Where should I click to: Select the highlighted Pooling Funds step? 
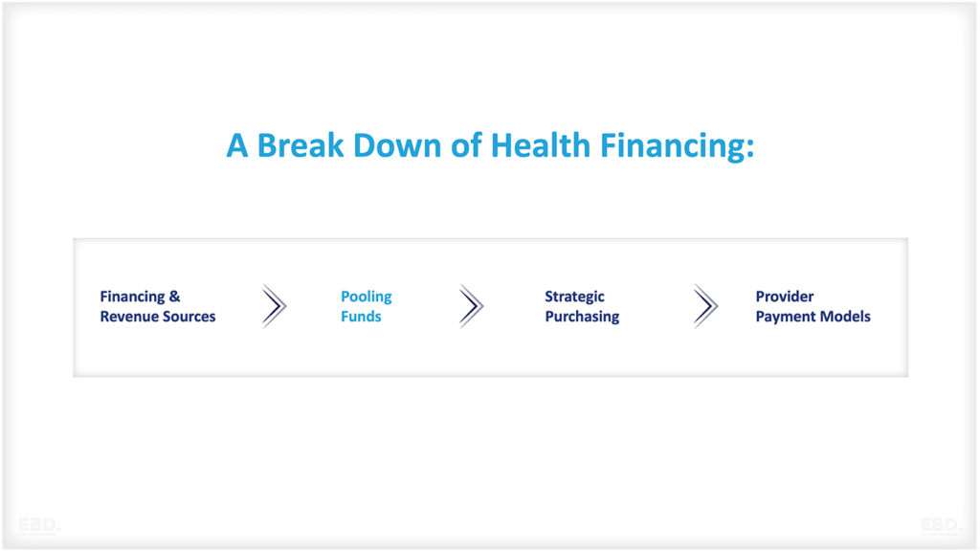click(x=367, y=306)
